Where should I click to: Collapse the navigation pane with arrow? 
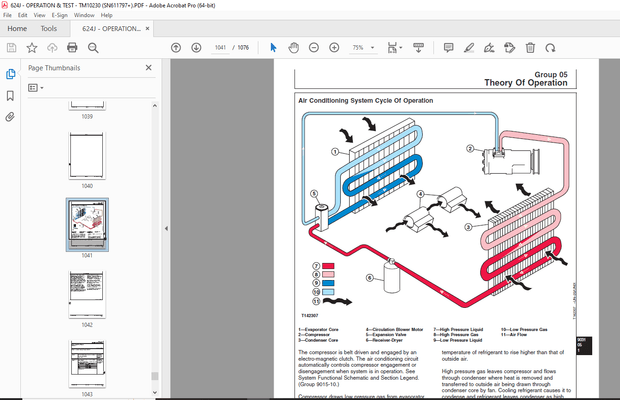(x=166, y=228)
